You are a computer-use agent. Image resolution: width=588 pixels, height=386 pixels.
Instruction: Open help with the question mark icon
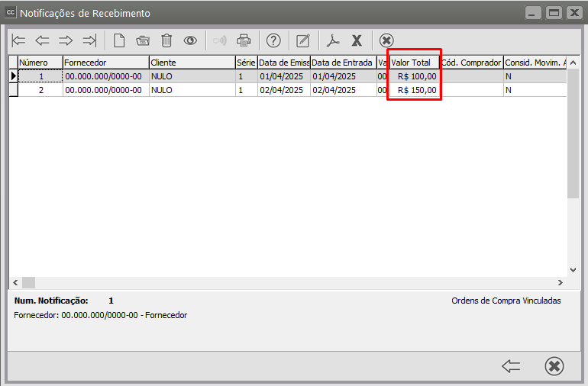tap(273, 40)
